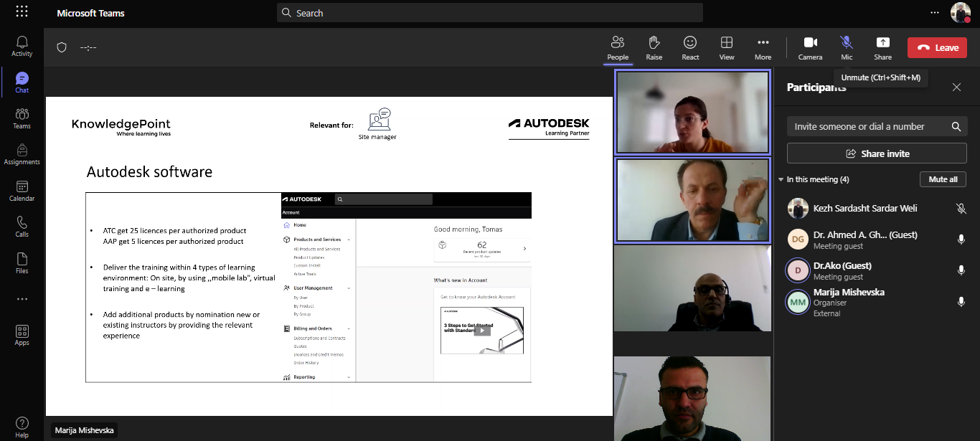Click the Search box

click(x=490, y=13)
